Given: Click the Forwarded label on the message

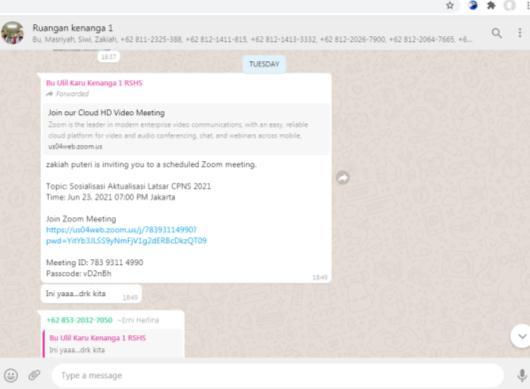Looking at the screenshot, I should tap(68, 94).
